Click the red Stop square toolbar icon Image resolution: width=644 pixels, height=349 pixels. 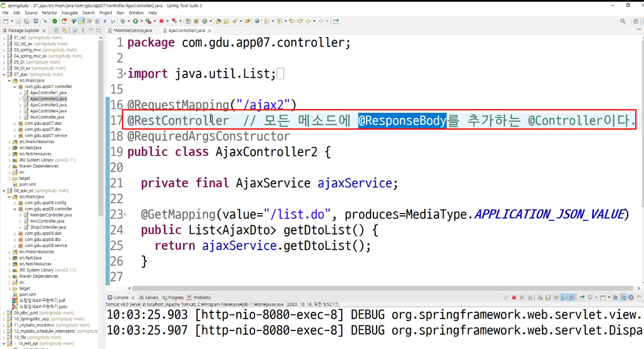click(x=161, y=21)
